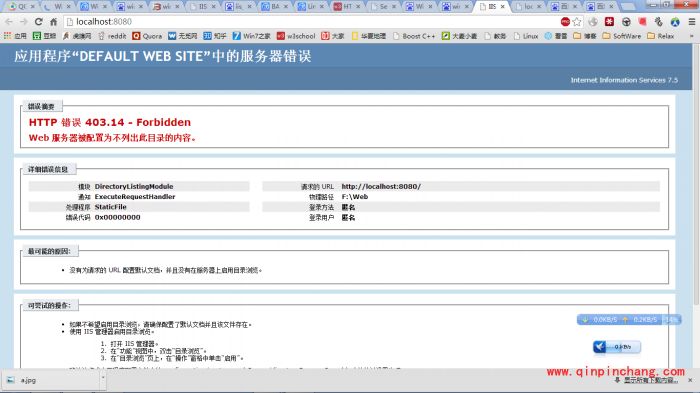
Task: Open the 虎嗅网 bookmark
Action: (x=76, y=36)
